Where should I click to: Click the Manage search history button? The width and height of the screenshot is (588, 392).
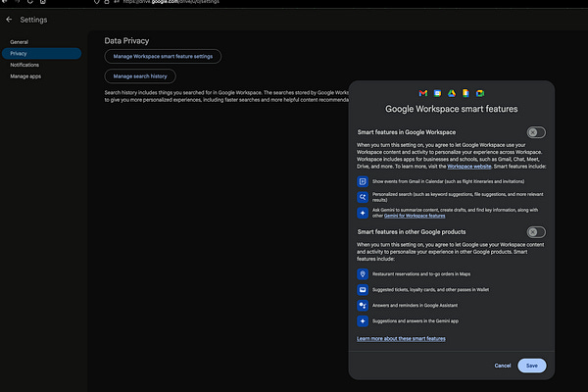[140, 76]
